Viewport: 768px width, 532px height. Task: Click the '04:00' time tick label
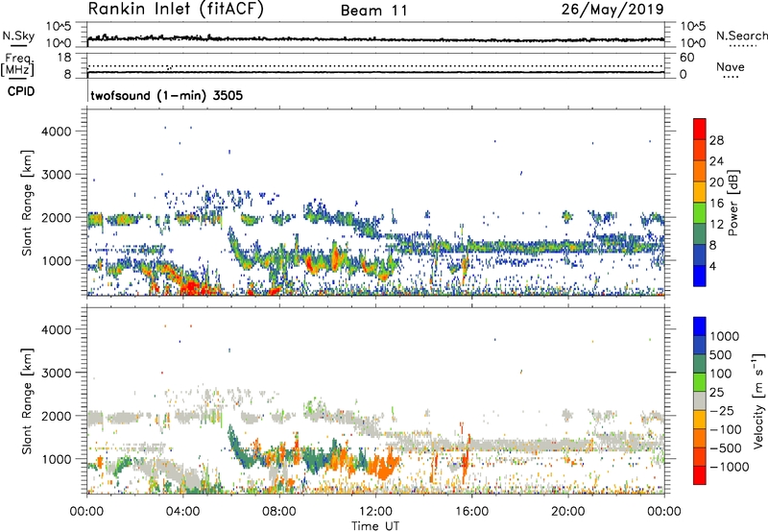pos(182,512)
